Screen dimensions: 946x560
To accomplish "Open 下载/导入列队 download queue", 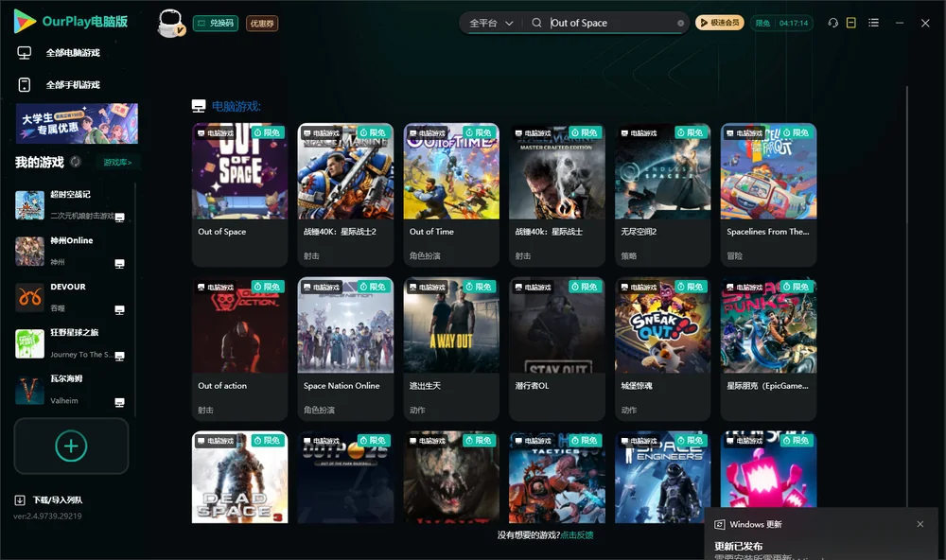I will (x=48, y=500).
